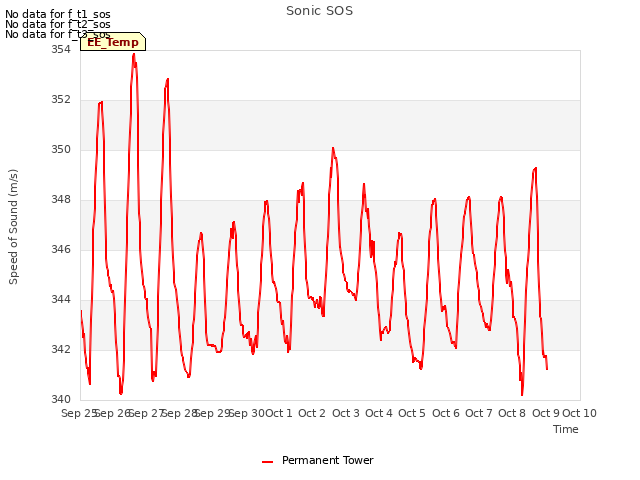The image size is (640, 480).
Task: Click the 350 y-axis tick label
Action: [61, 149]
